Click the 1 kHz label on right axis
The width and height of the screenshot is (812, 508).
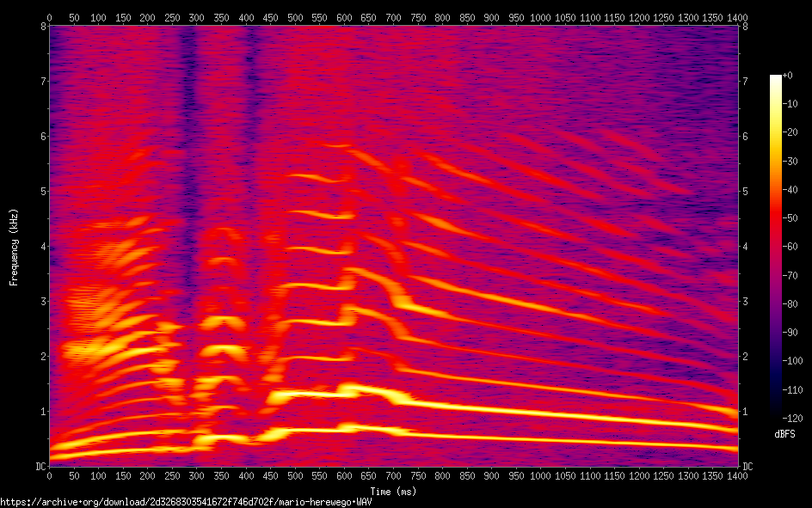click(x=745, y=412)
